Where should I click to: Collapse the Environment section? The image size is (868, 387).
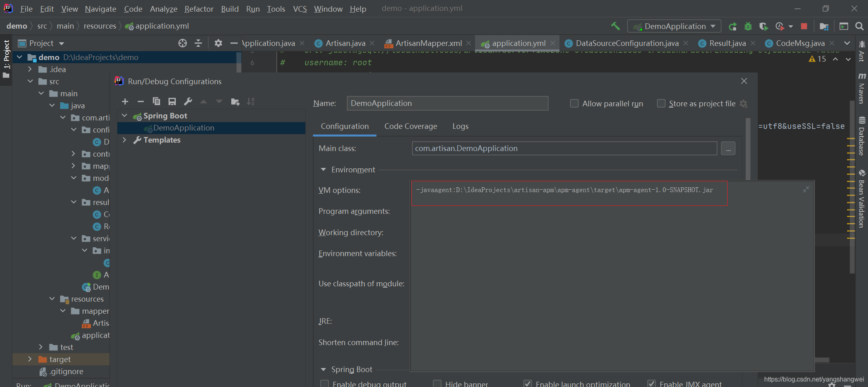pyautogui.click(x=323, y=170)
